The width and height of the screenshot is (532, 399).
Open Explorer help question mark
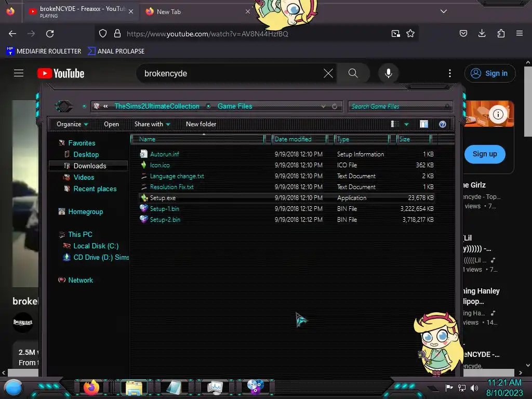pyautogui.click(x=443, y=124)
